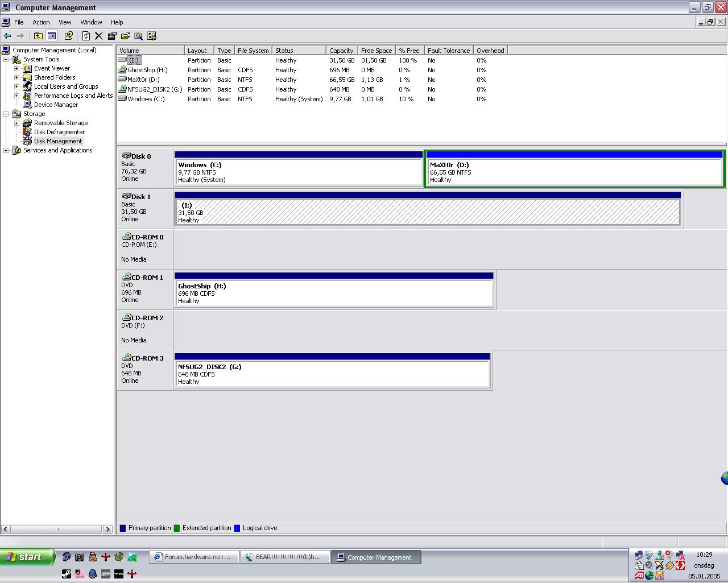Click the Properties toolbar icon

coord(112,36)
